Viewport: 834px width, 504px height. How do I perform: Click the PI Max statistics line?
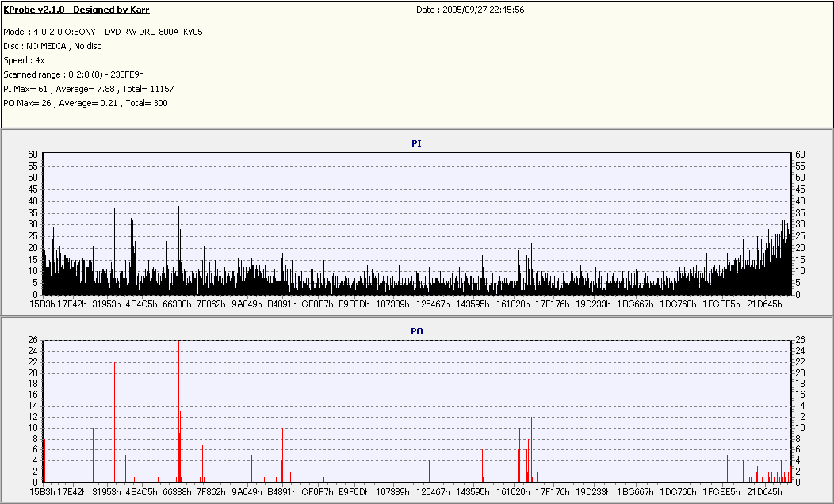[88, 89]
